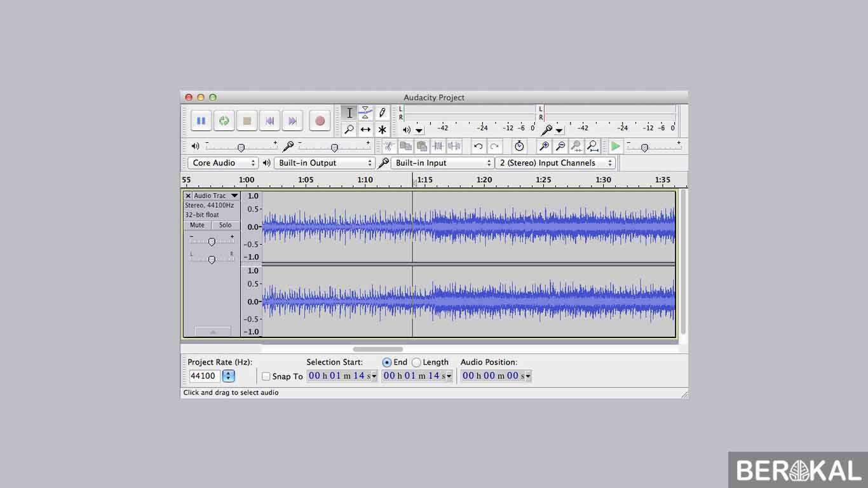Open the Core Audio host dropdown

pyautogui.click(x=223, y=163)
